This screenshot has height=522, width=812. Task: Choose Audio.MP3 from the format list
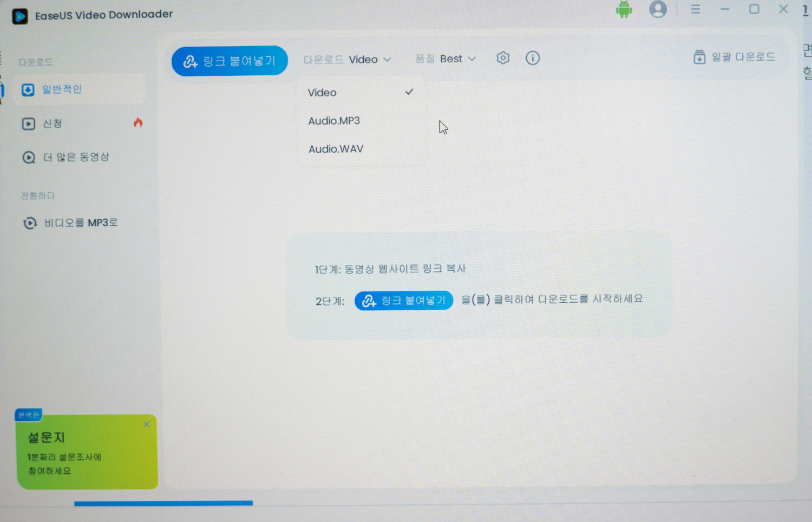click(361, 121)
